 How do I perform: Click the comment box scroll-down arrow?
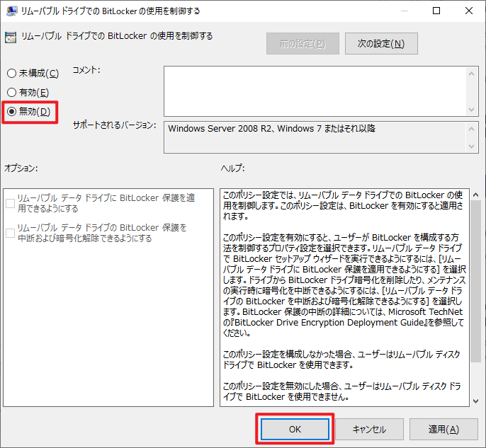coord(471,109)
